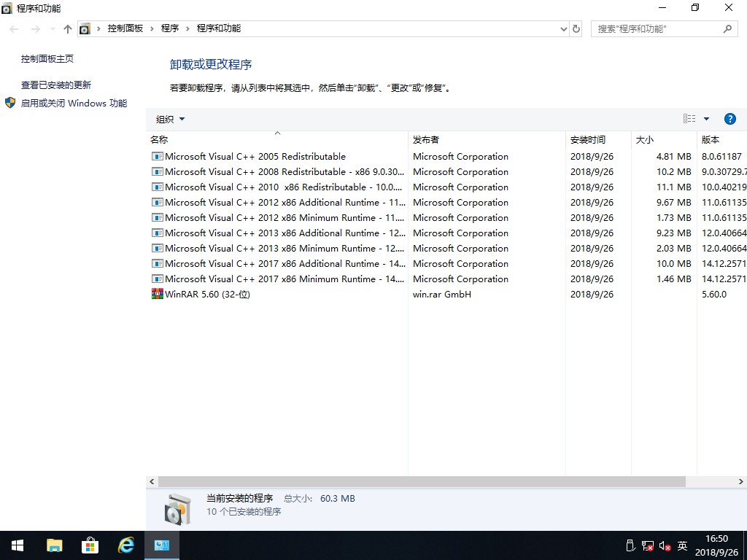This screenshot has width=747, height=560.
Task: Sort by 名称 column header
Action: (x=276, y=139)
